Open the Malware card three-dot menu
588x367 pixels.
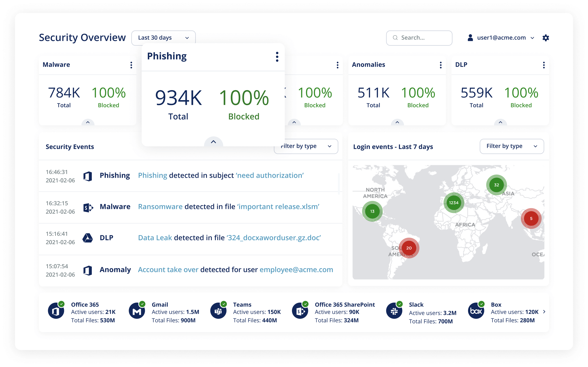pos(131,65)
